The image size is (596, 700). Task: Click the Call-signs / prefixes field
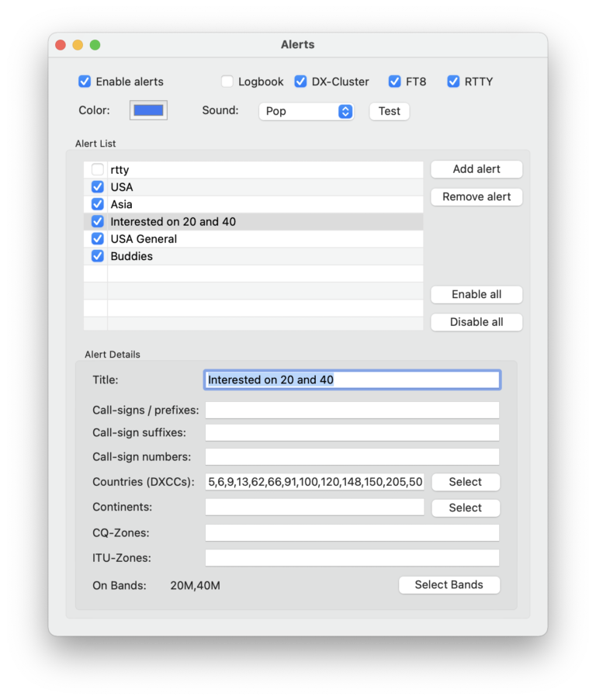352,411
